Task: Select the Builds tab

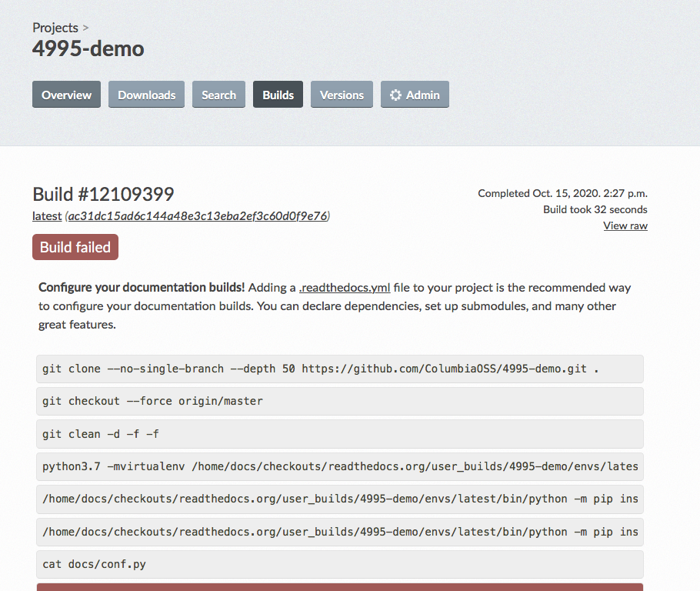Action: point(278,94)
